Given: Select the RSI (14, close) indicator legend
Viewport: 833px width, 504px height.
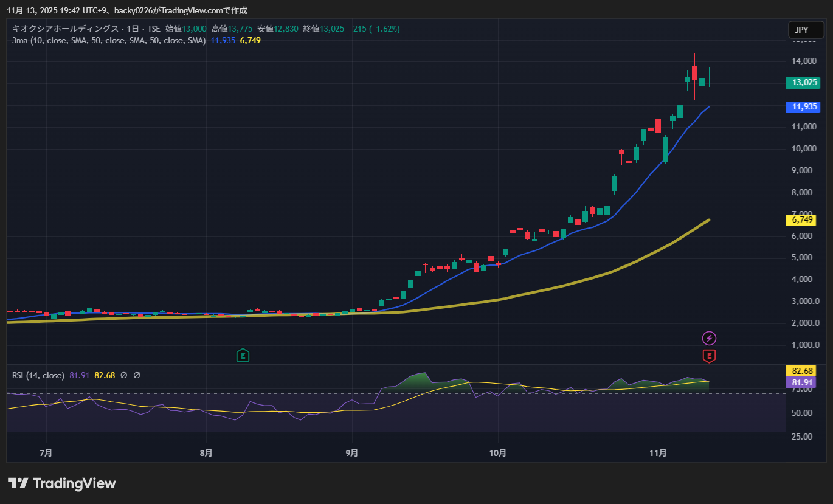Looking at the screenshot, I should coord(38,376).
